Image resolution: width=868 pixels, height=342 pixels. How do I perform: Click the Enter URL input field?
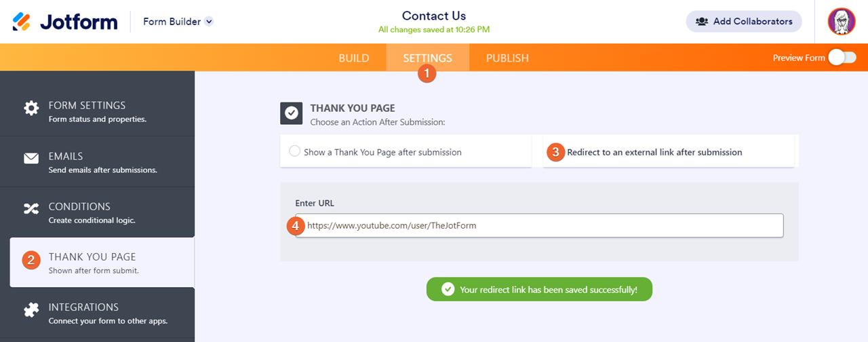pyautogui.click(x=542, y=225)
